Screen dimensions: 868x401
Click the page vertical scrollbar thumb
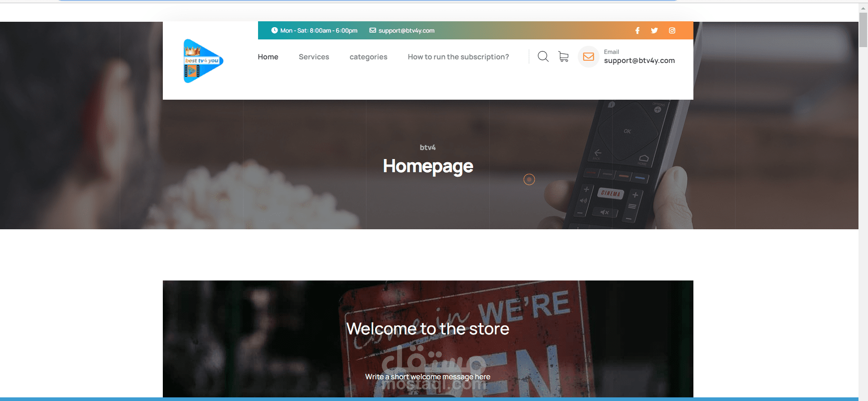tap(863, 29)
